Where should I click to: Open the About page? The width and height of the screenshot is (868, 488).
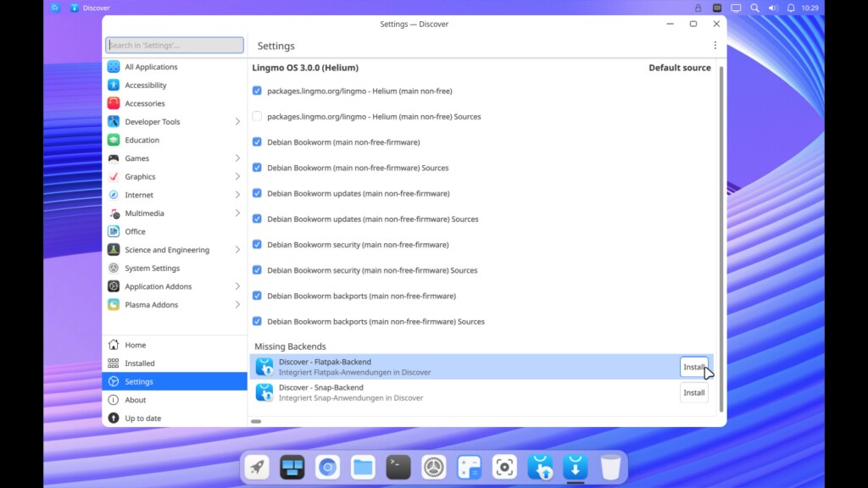[x=175, y=400]
